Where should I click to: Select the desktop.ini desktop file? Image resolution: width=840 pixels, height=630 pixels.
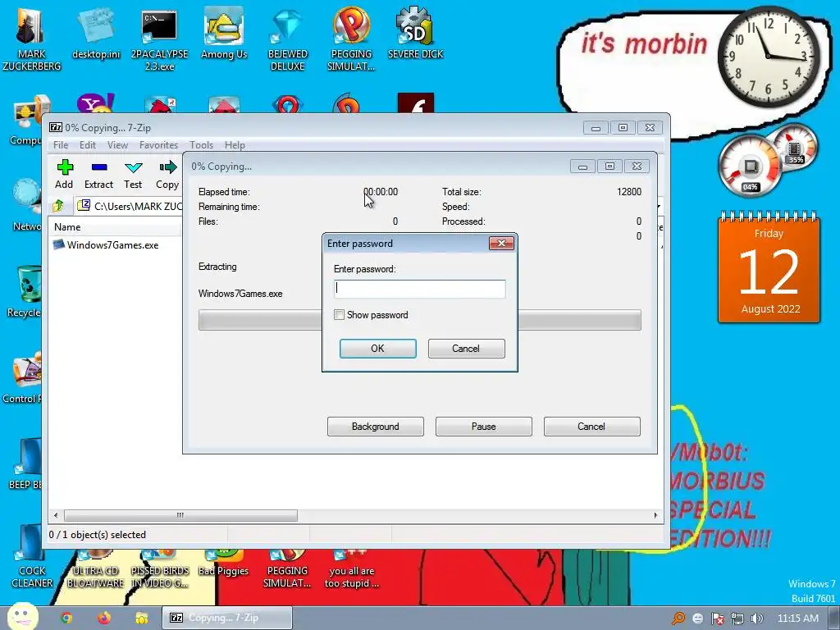(x=97, y=33)
